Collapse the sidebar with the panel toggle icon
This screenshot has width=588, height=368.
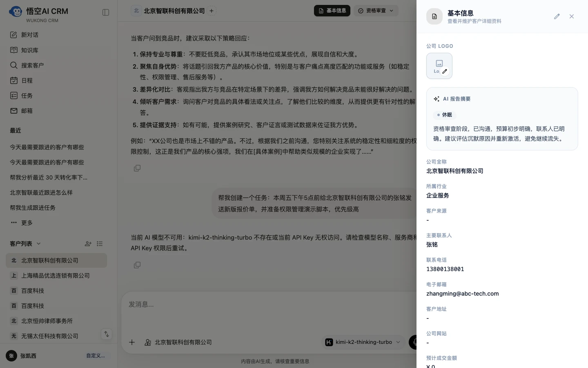coord(106,12)
